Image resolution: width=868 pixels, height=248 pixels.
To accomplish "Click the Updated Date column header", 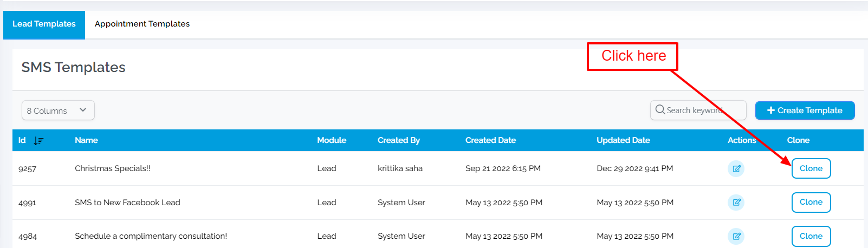I will [x=623, y=140].
